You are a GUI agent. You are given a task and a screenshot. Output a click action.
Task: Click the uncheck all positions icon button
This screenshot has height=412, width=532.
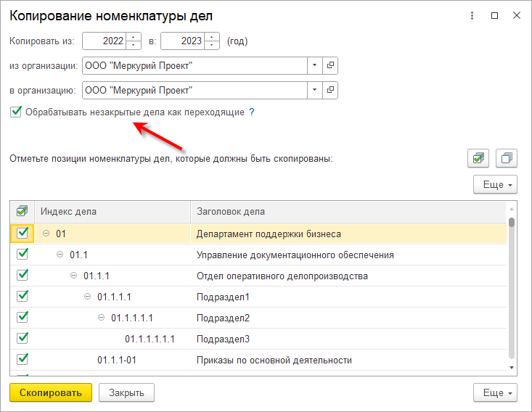pos(507,157)
